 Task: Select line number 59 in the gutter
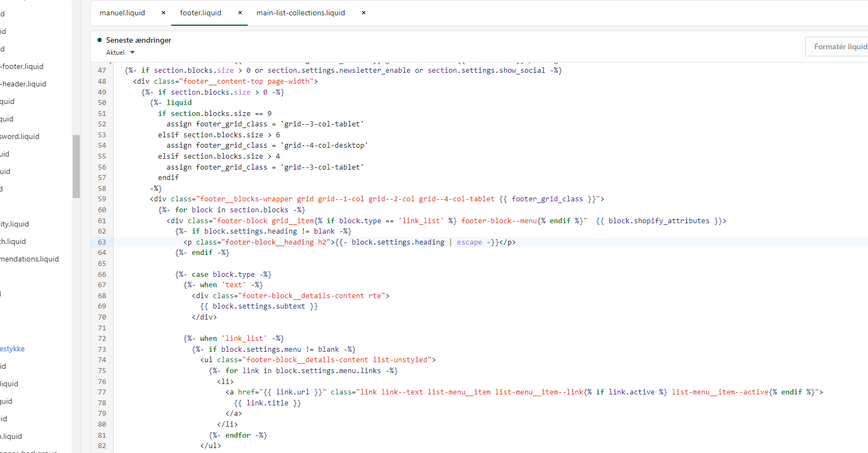coord(102,199)
